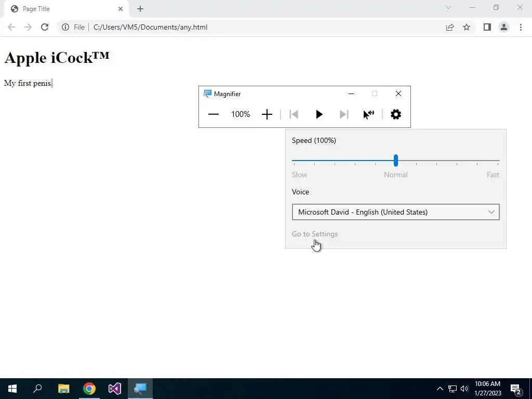The height and width of the screenshot is (399, 532).
Task: Toggle Chrome side panel
Action: pyautogui.click(x=487, y=27)
